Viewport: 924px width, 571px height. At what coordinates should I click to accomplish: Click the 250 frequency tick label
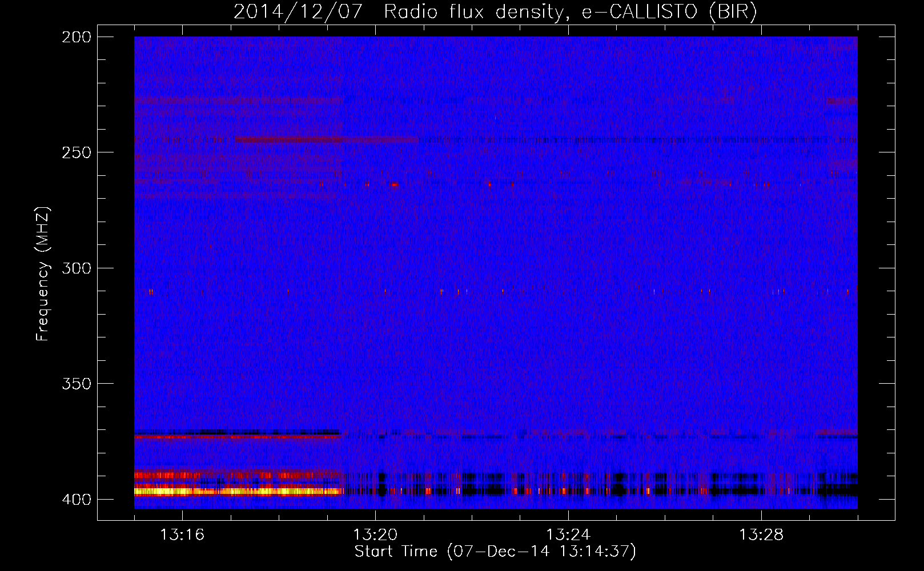77,152
